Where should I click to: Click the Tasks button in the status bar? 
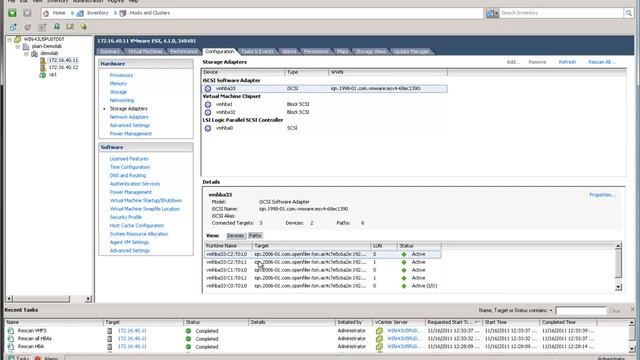(x=19, y=358)
